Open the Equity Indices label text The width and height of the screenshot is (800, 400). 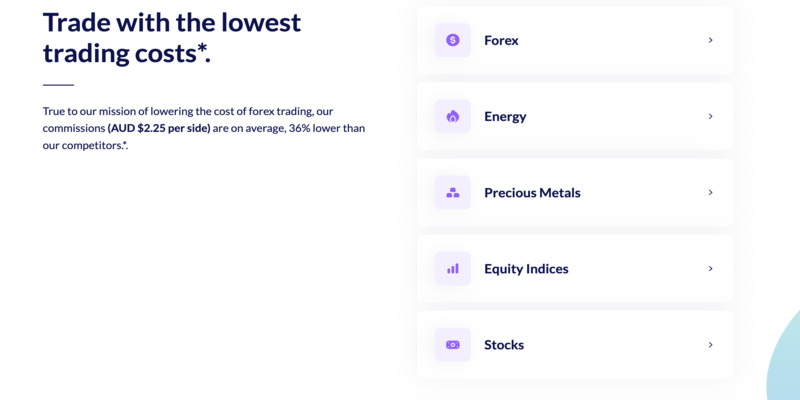tap(526, 268)
